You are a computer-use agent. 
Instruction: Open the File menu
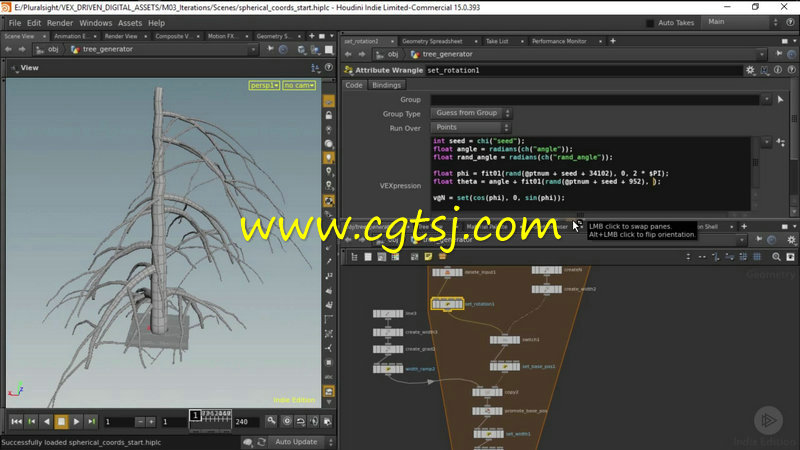[x=15, y=23]
